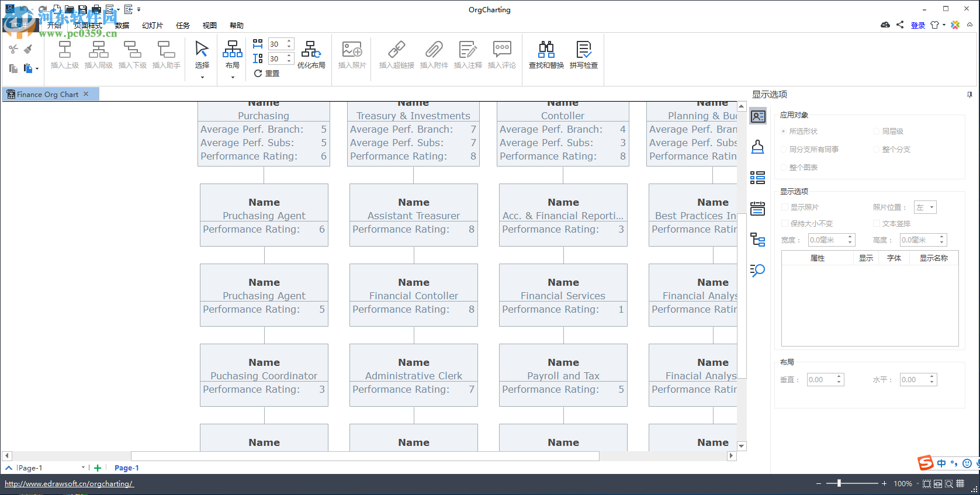The width and height of the screenshot is (980, 495).
Task: Expand the 选择 tool dropdown arrow
Action: 202,77
